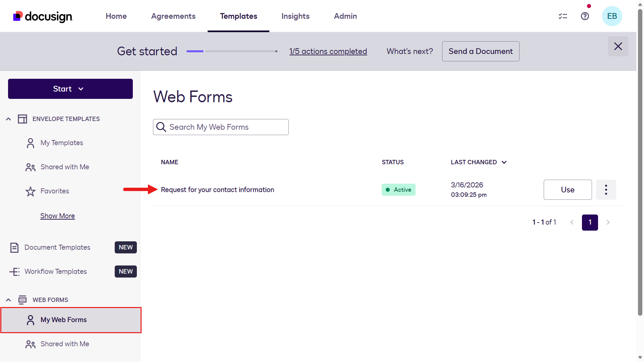Image resolution: width=644 pixels, height=362 pixels.
Task: Click the Web Forms section icon
Action: coord(22,300)
